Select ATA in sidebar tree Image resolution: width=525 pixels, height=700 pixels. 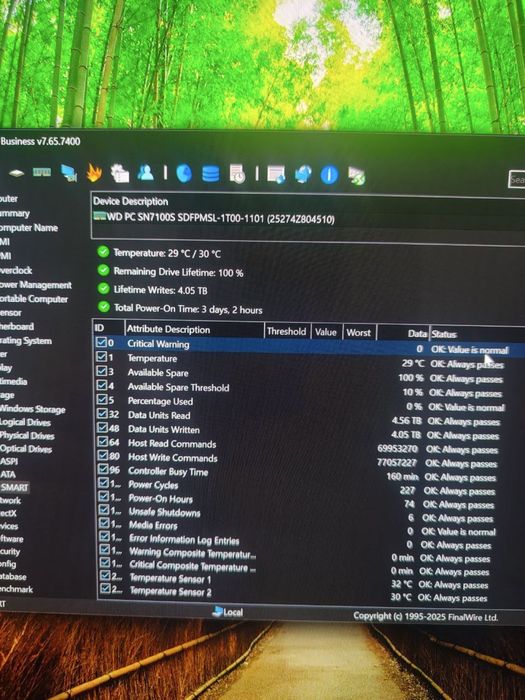(8, 474)
